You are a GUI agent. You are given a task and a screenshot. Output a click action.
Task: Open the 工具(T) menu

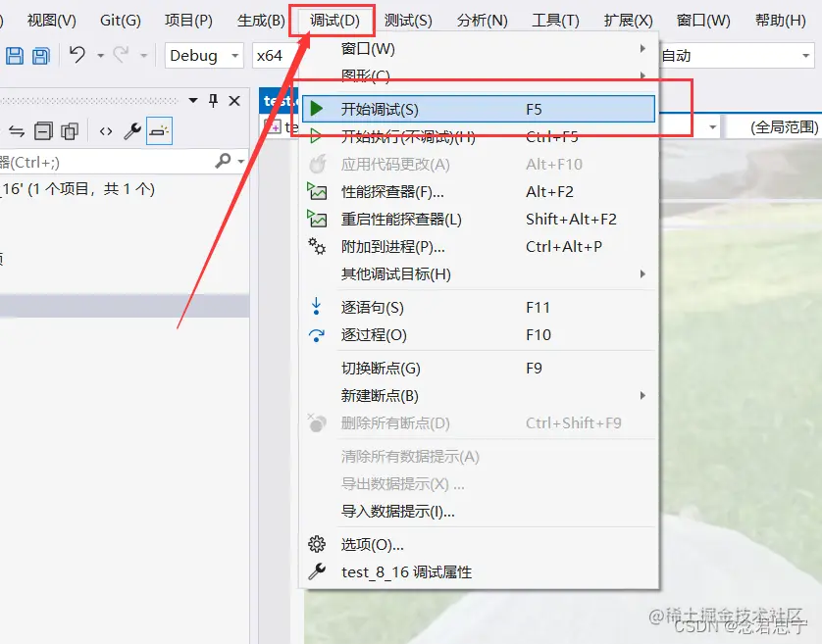pos(554,19)
